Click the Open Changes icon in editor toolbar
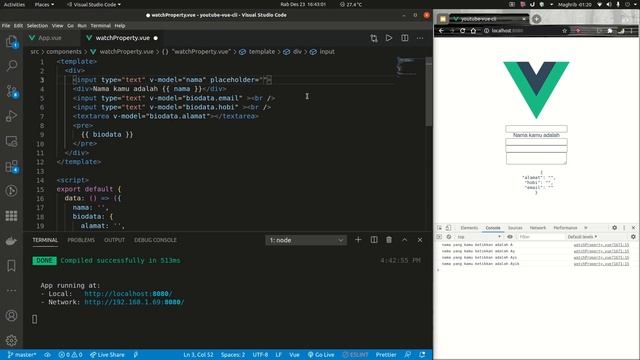640x360 pixels. (x=373, y=38)
